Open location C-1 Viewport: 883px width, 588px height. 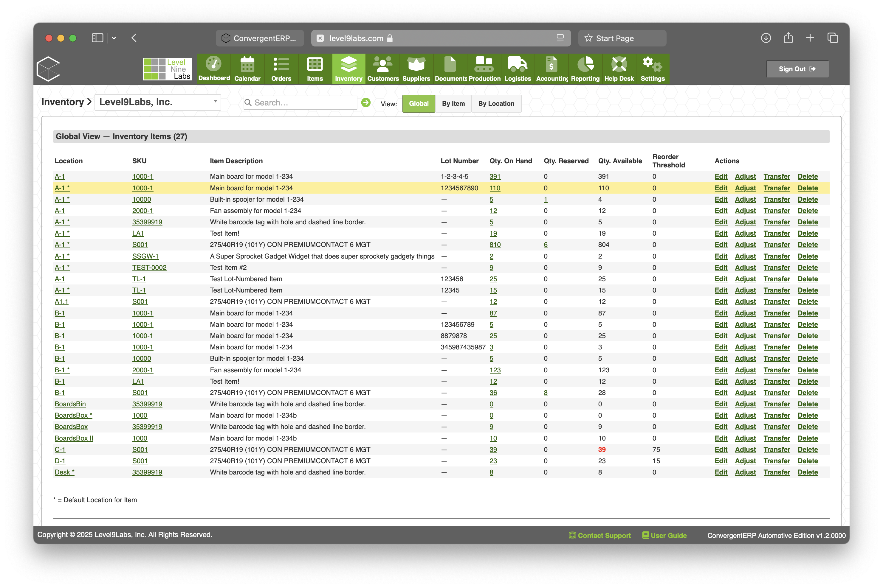[x=60, y=449]
